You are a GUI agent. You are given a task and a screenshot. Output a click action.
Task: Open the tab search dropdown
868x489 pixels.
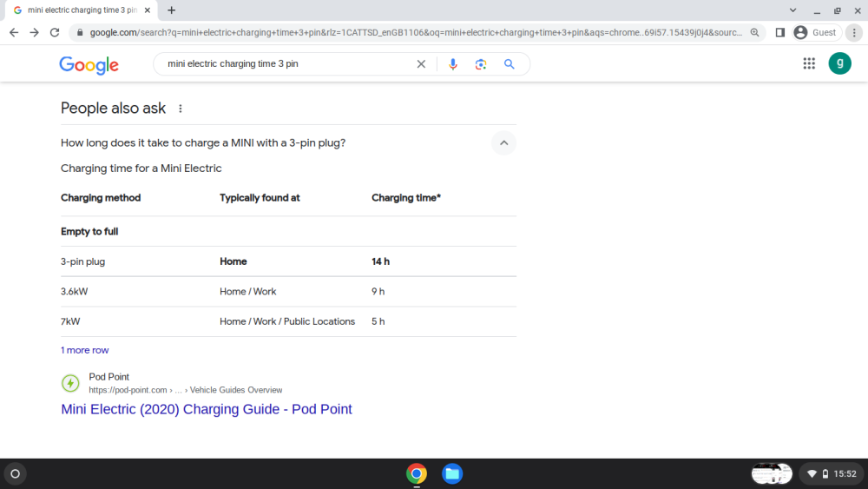click(x=792, y=10)
